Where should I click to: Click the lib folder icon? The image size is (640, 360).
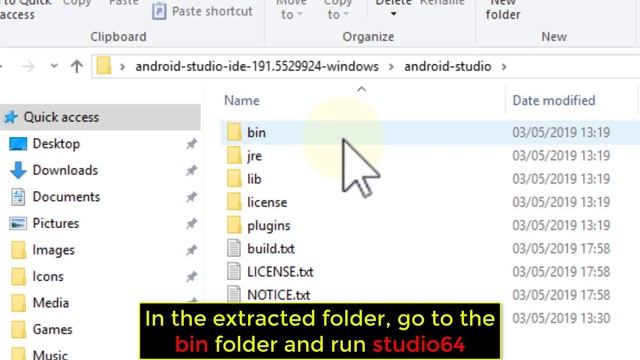pos(234,179)
